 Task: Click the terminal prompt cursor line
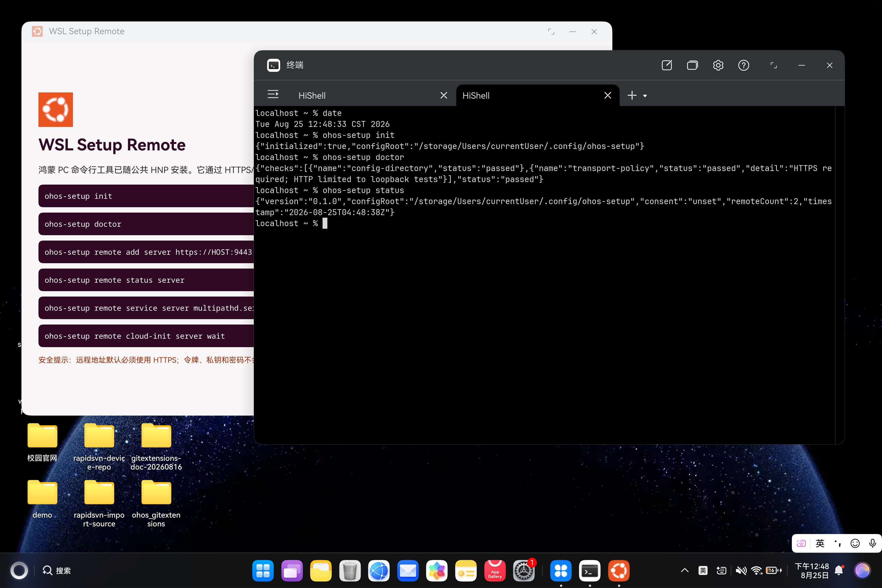(x=291, y=224)
